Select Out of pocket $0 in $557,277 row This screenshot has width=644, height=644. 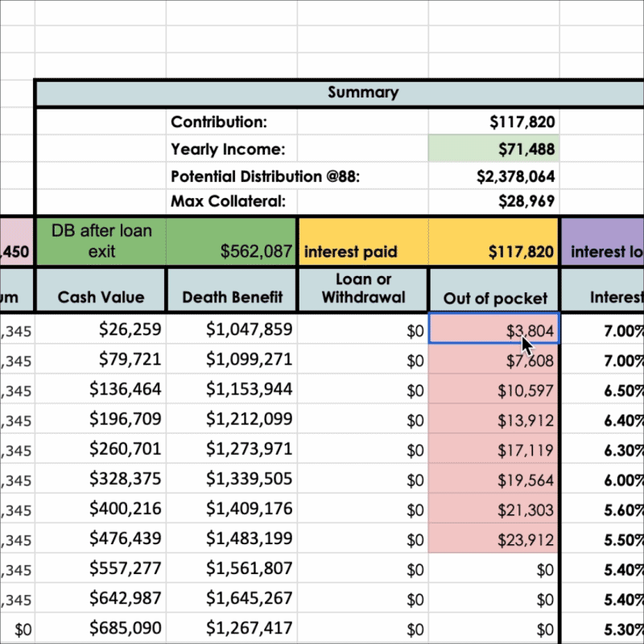pos(493,568)
